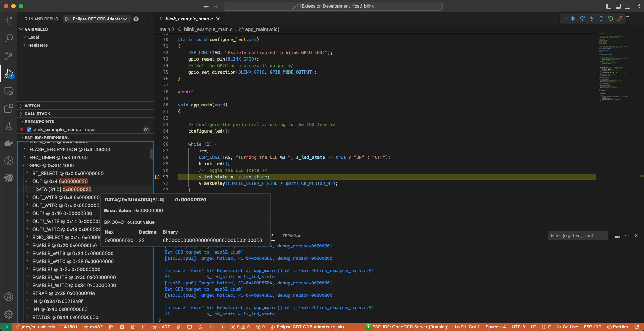This screenshot has width=644, height=331.
Task: Toggle the breakpoint dot on line 91
Action: (x=157, y=177)
